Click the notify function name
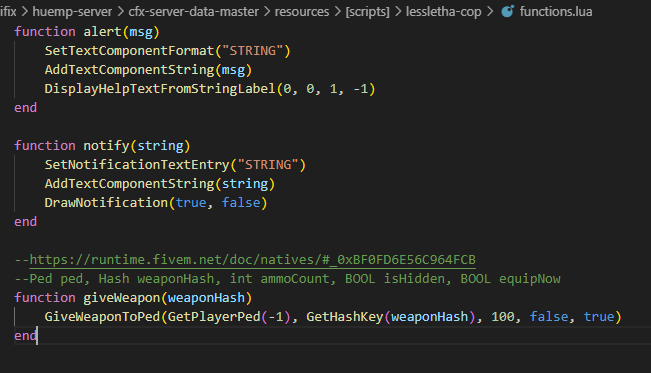This screenshot has width=651, height=373. point(106,146)
